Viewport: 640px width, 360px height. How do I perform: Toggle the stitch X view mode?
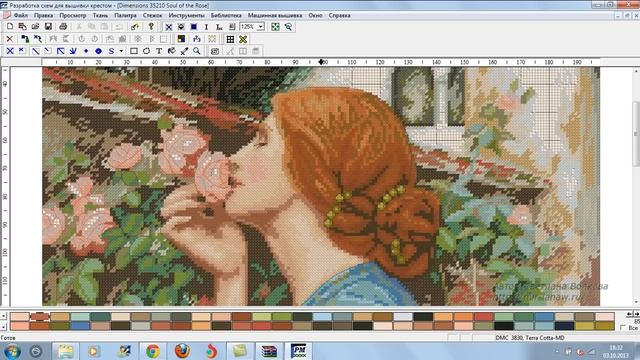coord(169,27)
